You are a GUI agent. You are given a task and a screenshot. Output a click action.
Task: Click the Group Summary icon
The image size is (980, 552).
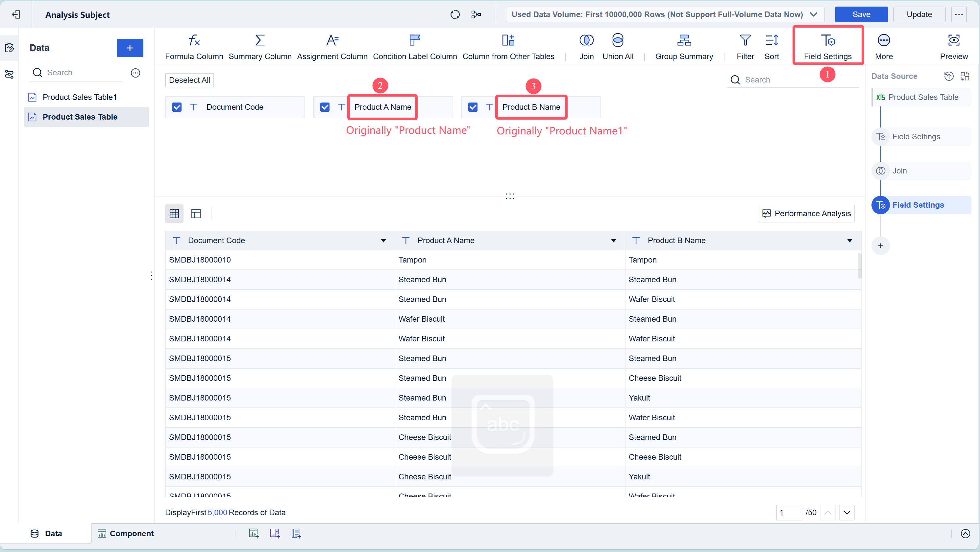pos(684,40)
